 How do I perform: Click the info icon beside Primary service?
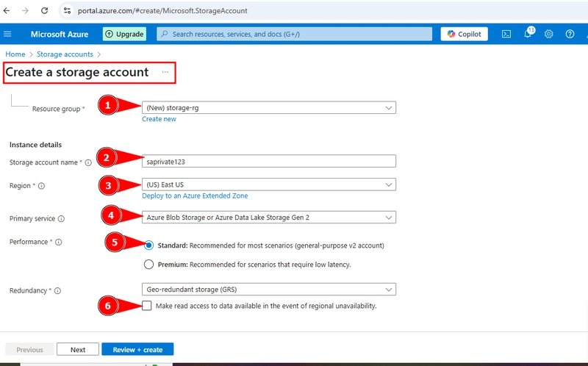(61, 218)
